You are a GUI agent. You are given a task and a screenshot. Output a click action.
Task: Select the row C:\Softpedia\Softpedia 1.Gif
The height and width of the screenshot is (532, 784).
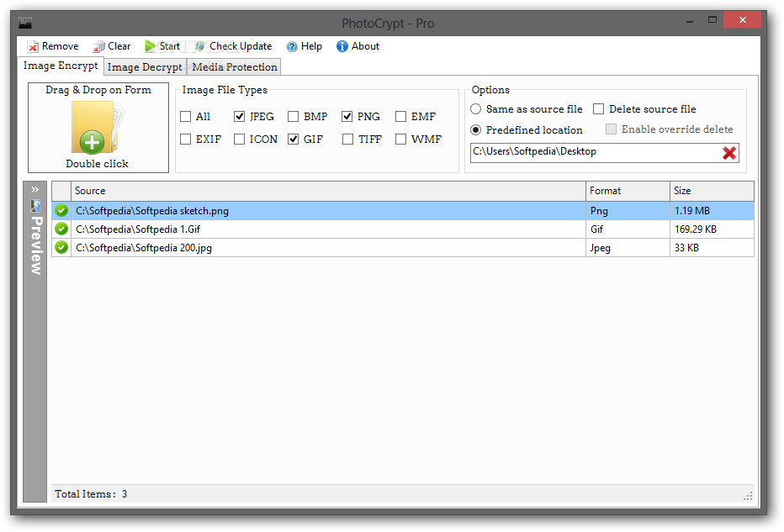tap(402, 229)
